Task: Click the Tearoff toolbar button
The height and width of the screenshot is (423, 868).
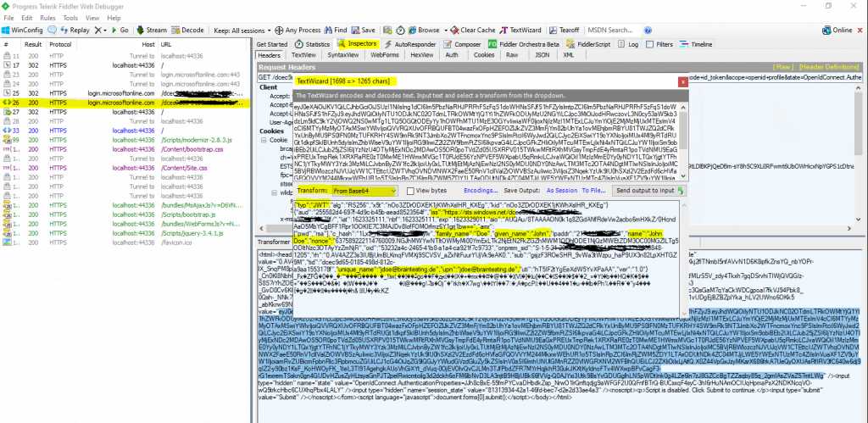Action: (x=564, y=30)
